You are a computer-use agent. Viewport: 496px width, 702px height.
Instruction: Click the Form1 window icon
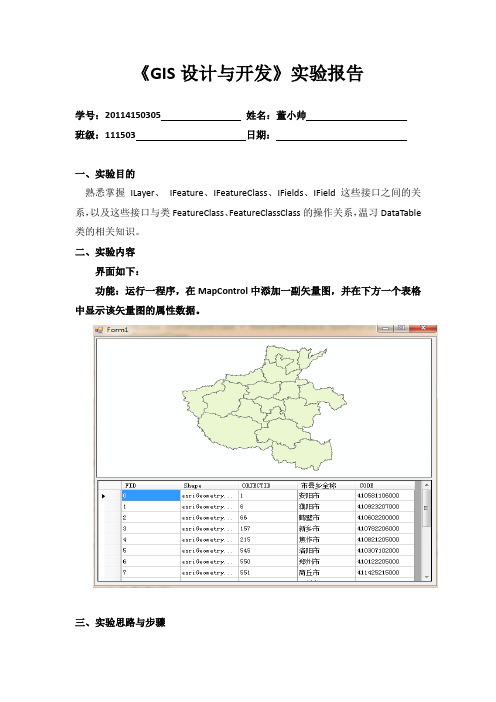click(x=99, y=330)
